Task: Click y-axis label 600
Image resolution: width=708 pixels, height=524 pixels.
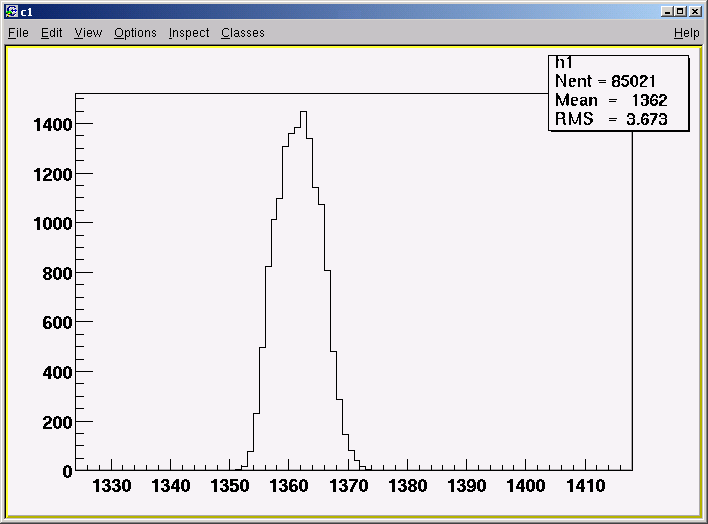Action: [57, 323]
